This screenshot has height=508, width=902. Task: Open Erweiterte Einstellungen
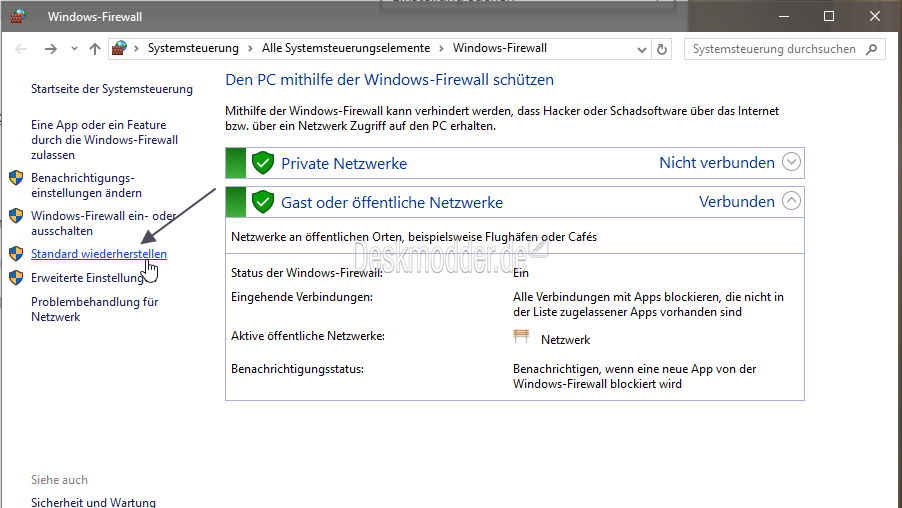pos(87,278)
